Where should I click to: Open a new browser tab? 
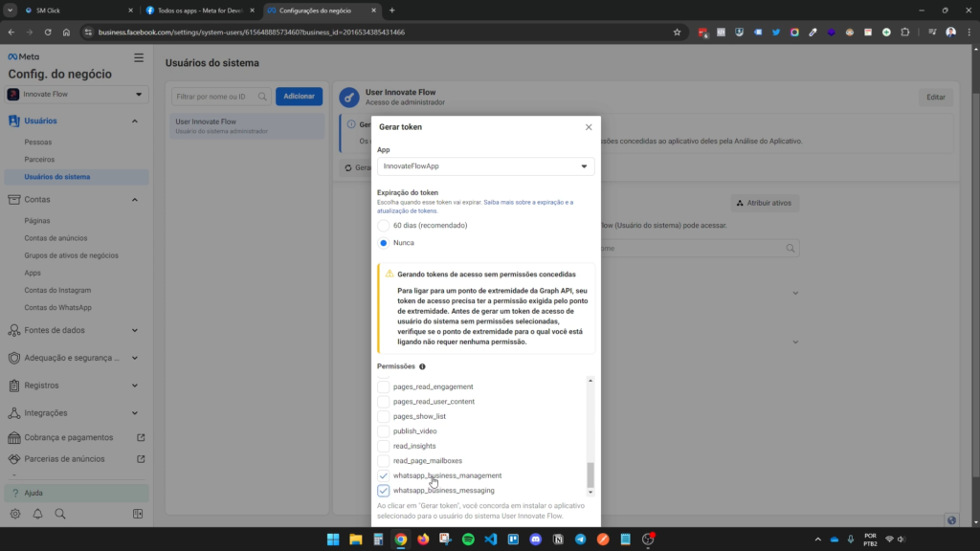point(391,11)
